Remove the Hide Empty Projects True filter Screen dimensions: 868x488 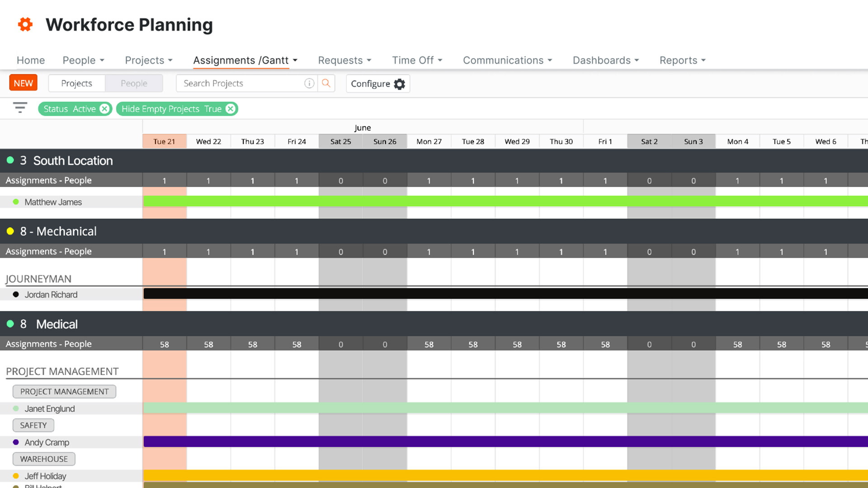point(231,108)
